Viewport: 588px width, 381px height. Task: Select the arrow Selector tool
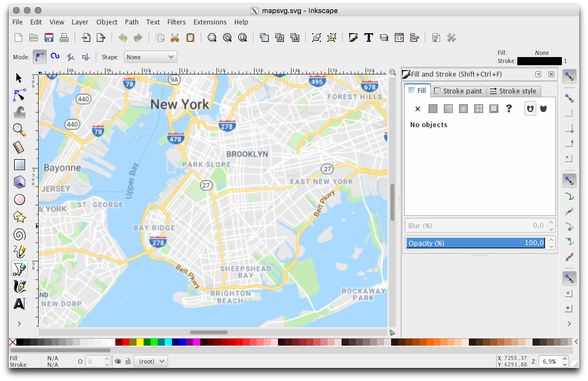[19, 78]
